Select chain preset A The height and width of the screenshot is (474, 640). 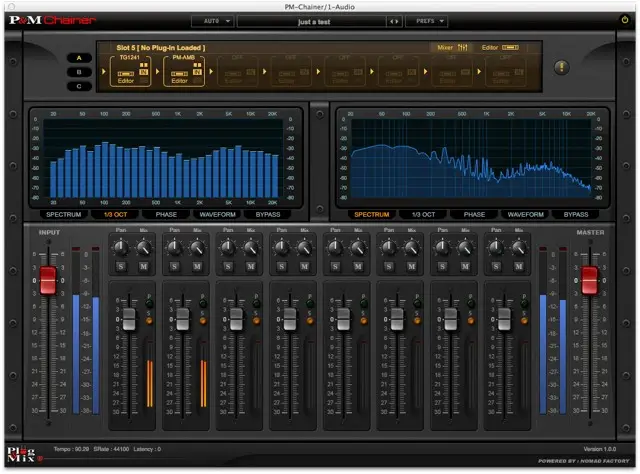[x=79, y=58]
